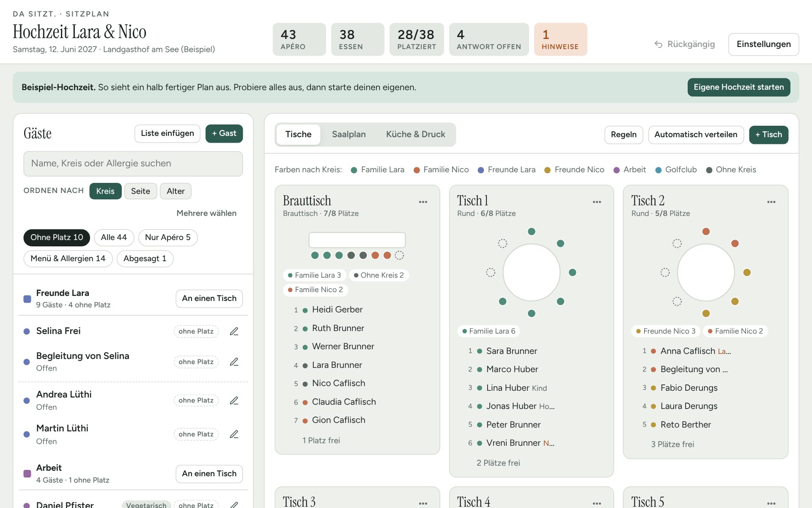Add a guest with + Gast

point(224,133)
